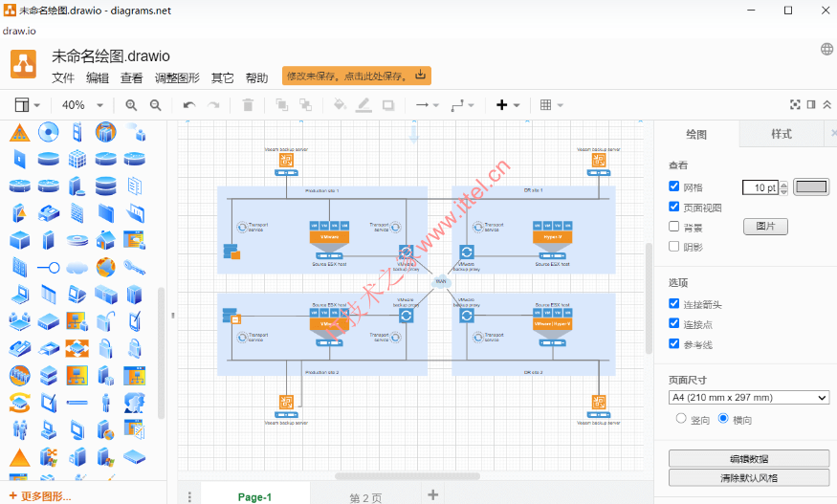The width and height of the screenshot is (837, 504).
Task: Toggle the format panel icon
Action: coord(811,104)
